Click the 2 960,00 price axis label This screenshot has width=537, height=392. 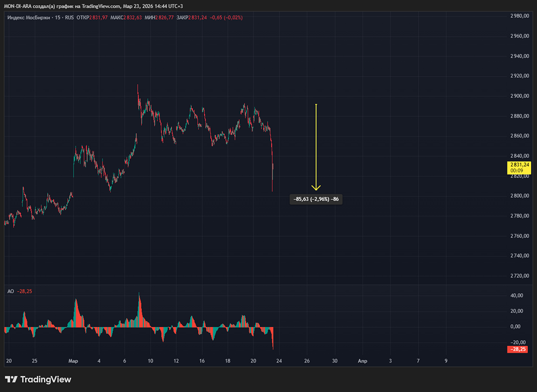click(519, 36)
